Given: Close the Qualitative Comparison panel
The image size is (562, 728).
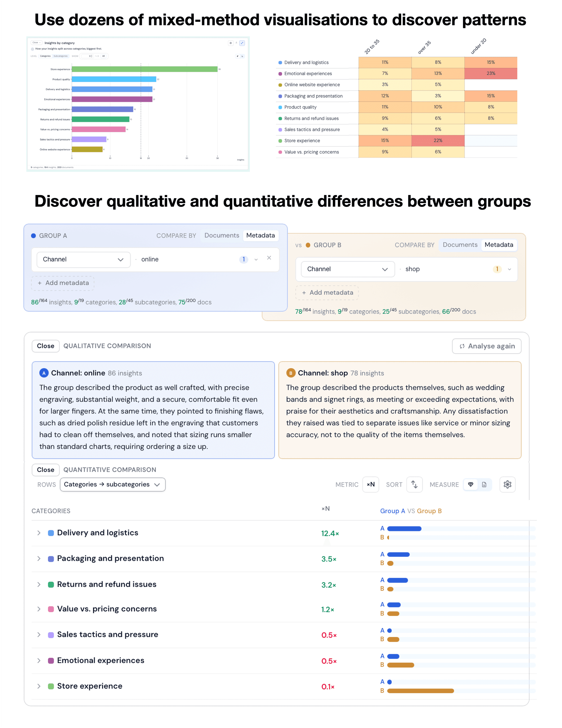Looking at the screenshot, I should pos(46,346).
